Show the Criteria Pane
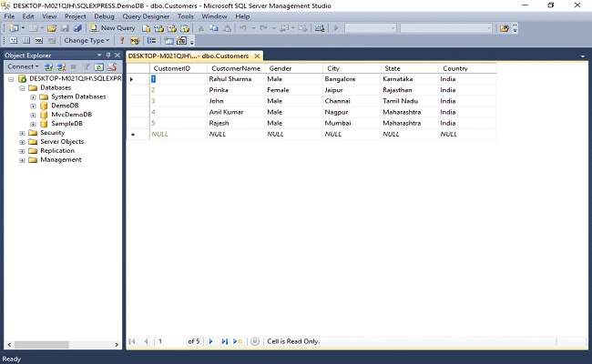592x364 pixels. click(26, 40)
